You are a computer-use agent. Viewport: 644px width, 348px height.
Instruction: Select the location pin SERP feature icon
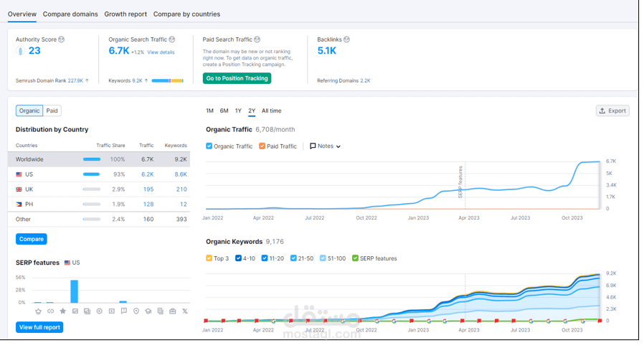coord(136,311)
